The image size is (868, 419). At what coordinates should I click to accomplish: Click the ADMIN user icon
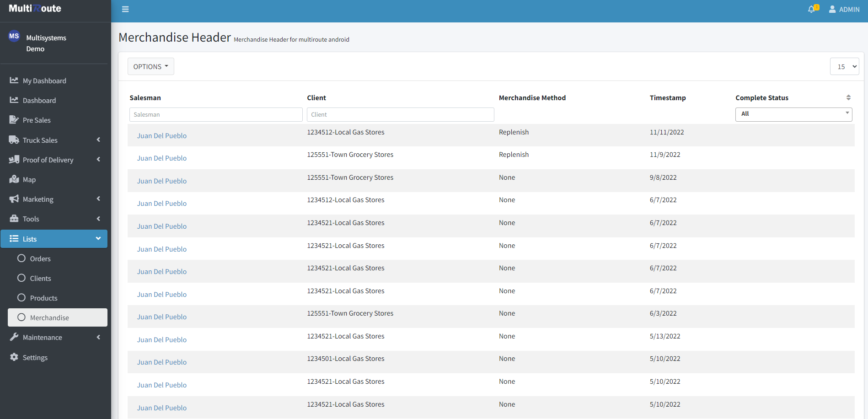pyautogui.click(x=832, y=9)
